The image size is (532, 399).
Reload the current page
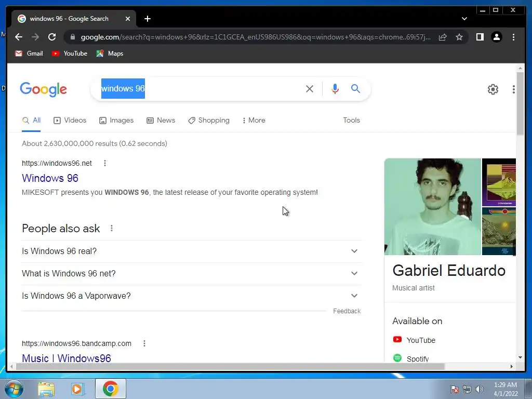[52, 37]
